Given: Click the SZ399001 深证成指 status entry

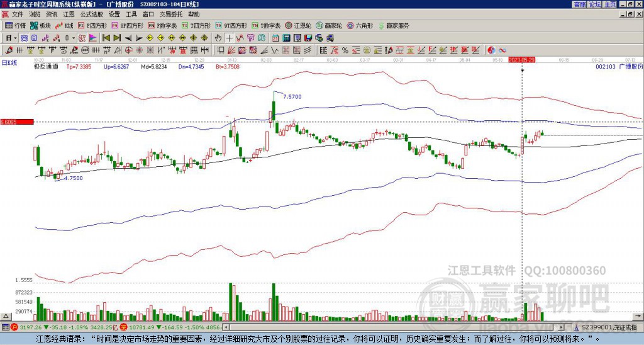Looking at the screenshot, I should [609, 327].
